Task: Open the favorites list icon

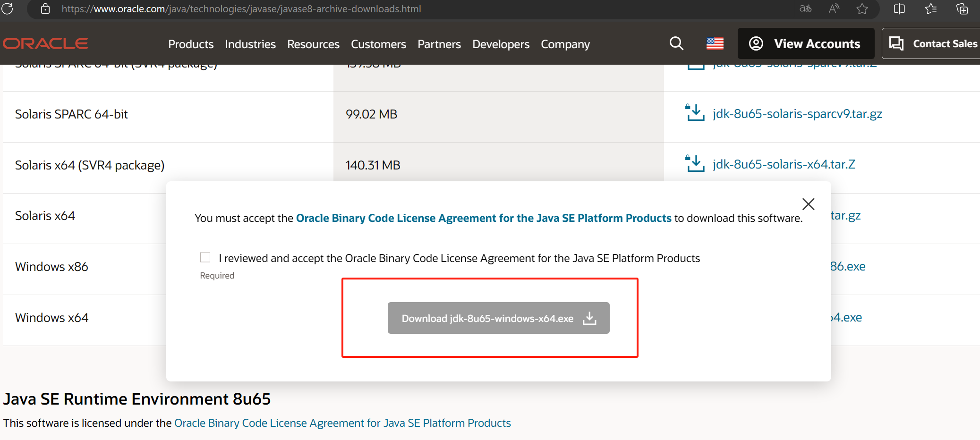Action: click(931, 8)
